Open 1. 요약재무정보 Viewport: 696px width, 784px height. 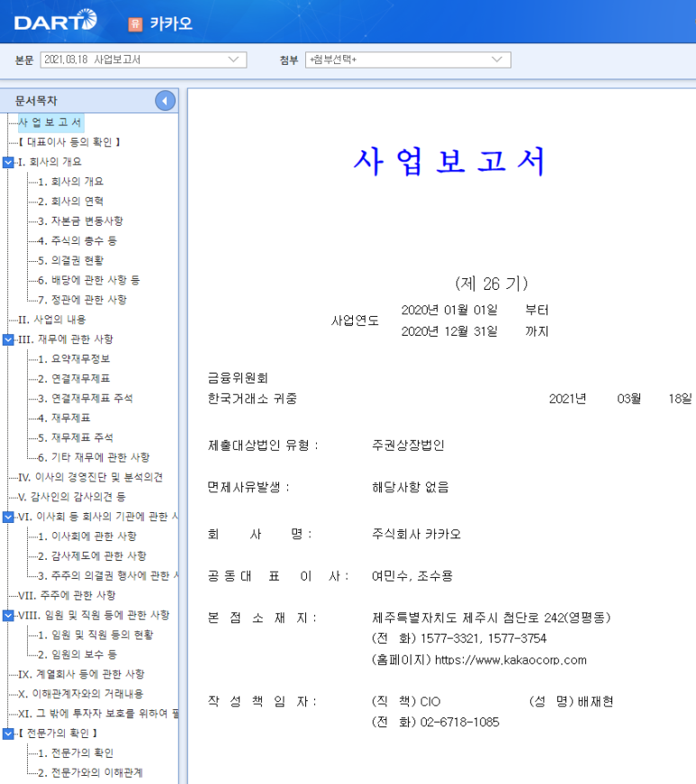(74, 359)
